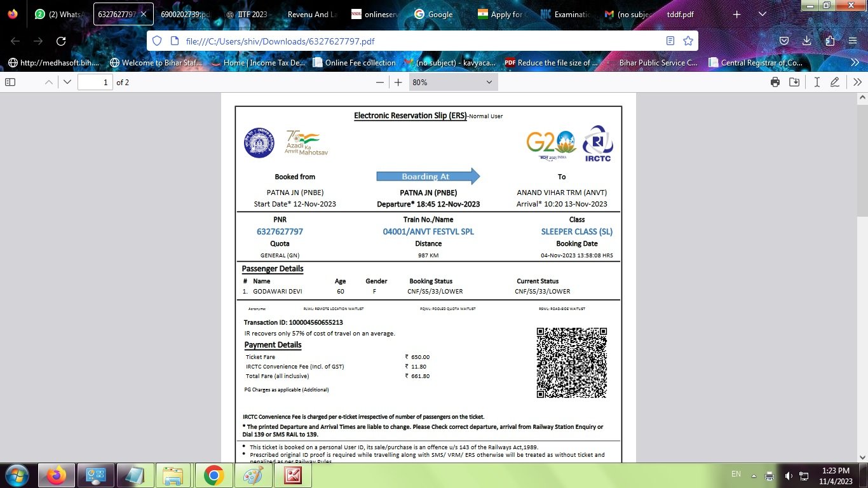868x488 pixels.
Task: Open the Online Fee collection bookmark
Action: 354,62
